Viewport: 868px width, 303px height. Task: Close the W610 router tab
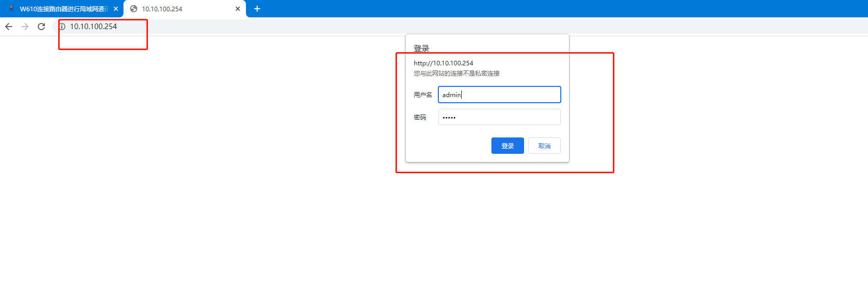[116, 9]
